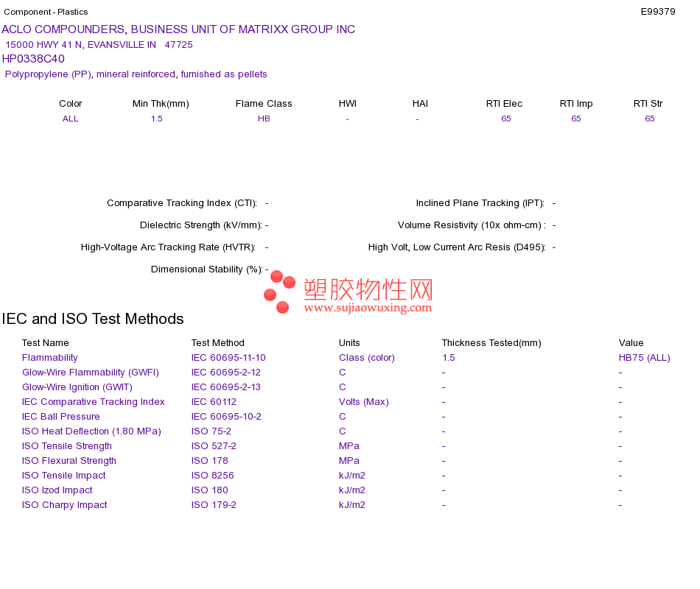Open ISO Tensile Strength link
Image resolution: width=700 pixels, height=589 pixels.
(66, 446)
